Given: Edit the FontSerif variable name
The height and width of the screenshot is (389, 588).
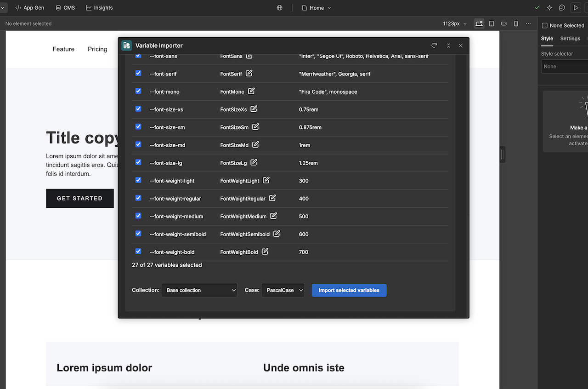Looking at the screenshot, I should 249,74.
